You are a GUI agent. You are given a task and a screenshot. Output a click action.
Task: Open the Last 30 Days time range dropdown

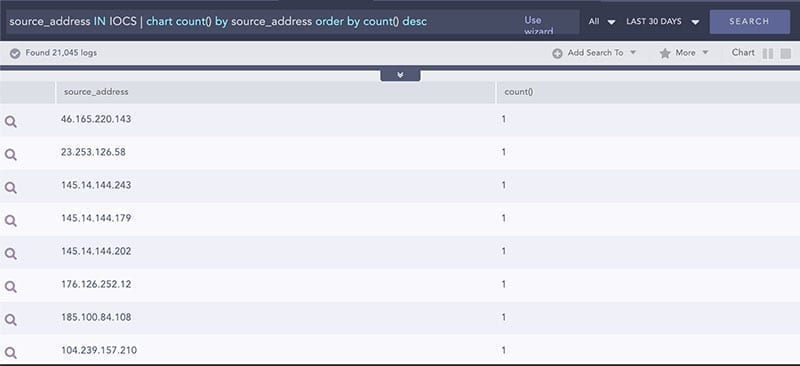[x=662, y=21]
